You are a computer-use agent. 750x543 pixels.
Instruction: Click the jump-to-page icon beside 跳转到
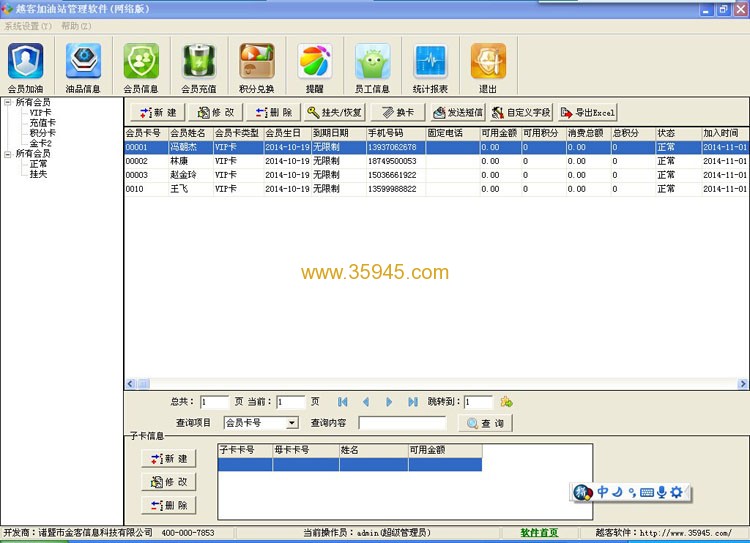(x=506, y=402)
